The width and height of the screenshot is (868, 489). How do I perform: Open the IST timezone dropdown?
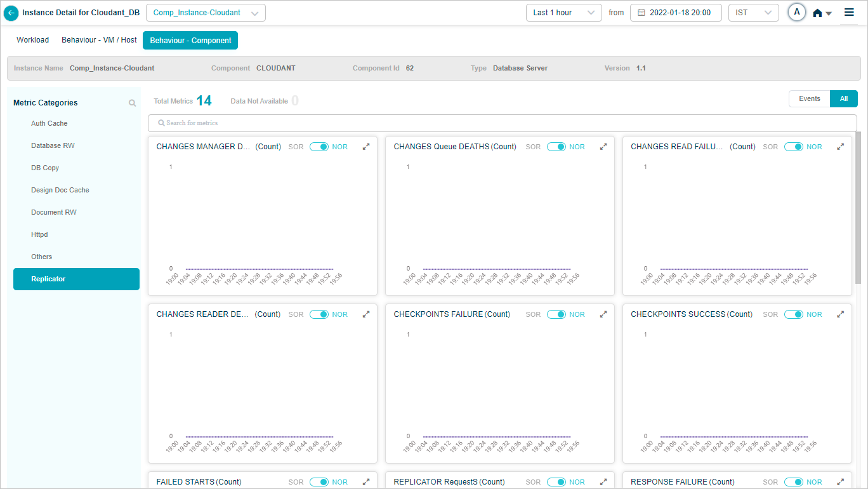(x=753, y=13)
